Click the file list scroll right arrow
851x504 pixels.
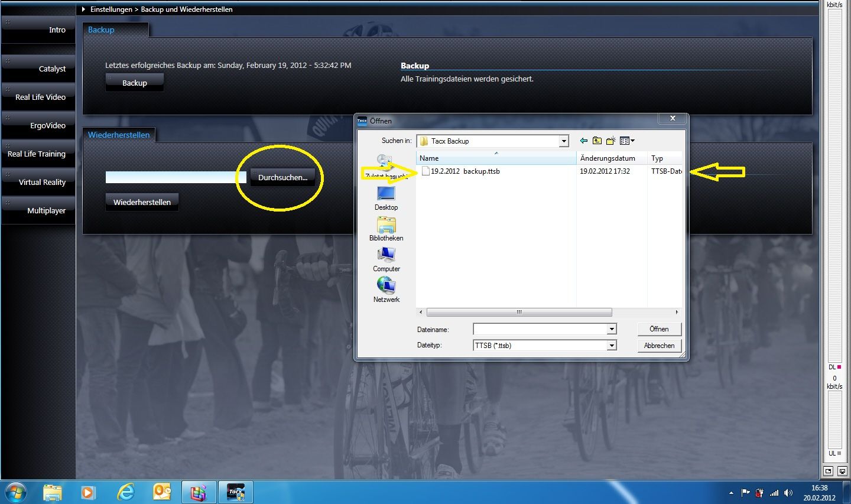(677, 312)
